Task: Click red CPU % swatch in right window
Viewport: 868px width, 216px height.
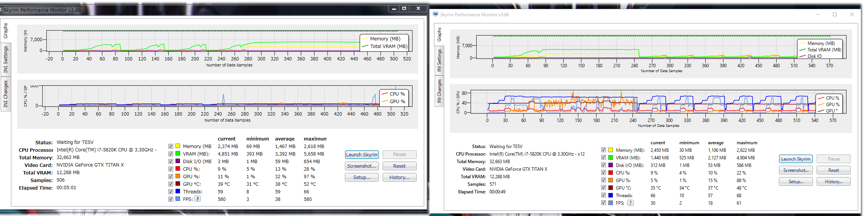Action: [611, 173]
